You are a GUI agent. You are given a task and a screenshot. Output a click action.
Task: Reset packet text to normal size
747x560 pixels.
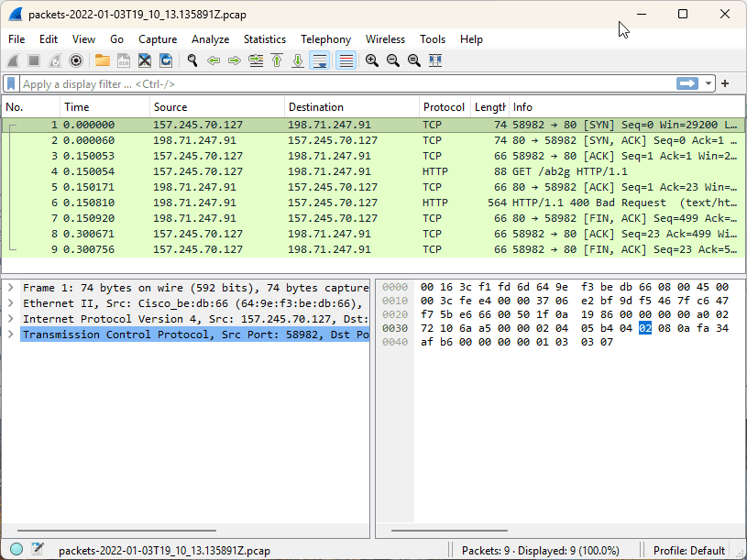click(x=414, y=60)
